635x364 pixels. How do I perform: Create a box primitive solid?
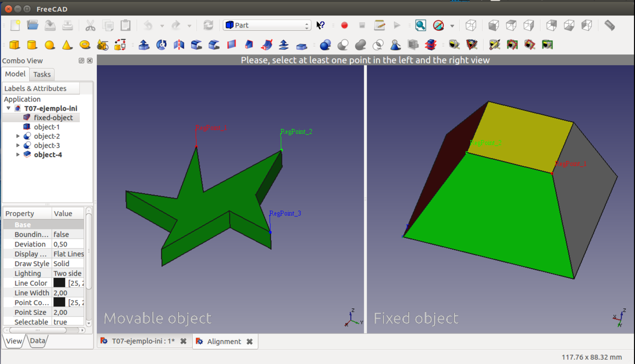[x=15, y=45]
